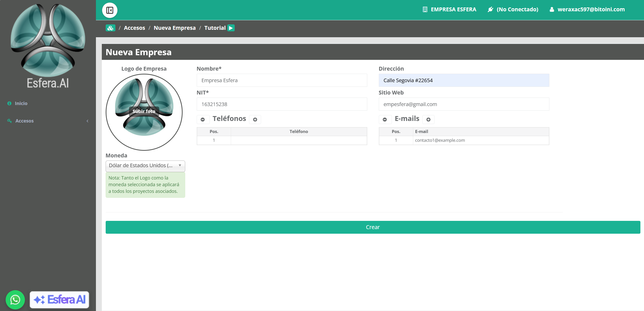Focus the Dirección input field
Image resolution: width=644 pixels, height=311 pixels.
tap(464, 80)
